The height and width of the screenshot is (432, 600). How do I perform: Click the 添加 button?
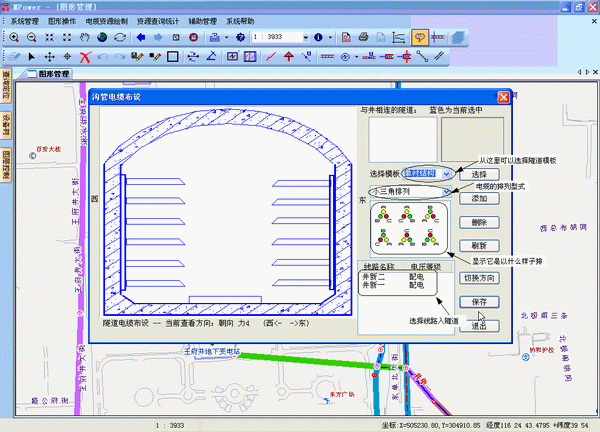coord(479,198)
